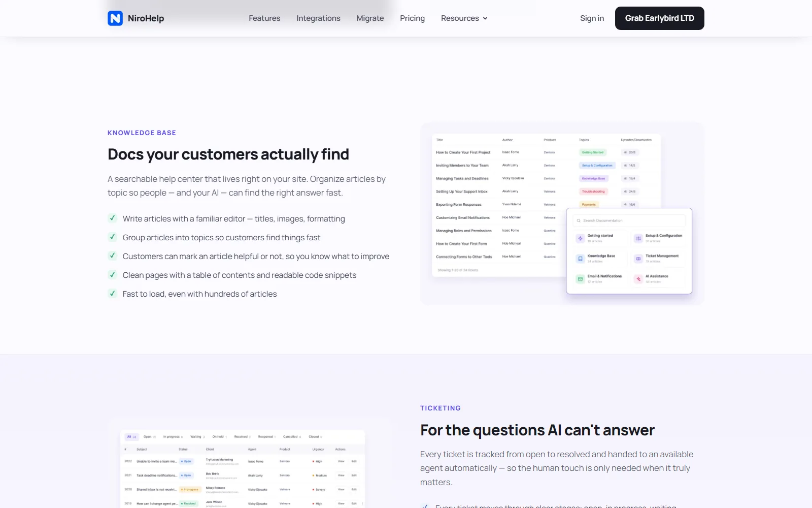This screenshot has height=508, width=812.
Task: Click the 'TICKETING' section label
Action: pos(441,408)
